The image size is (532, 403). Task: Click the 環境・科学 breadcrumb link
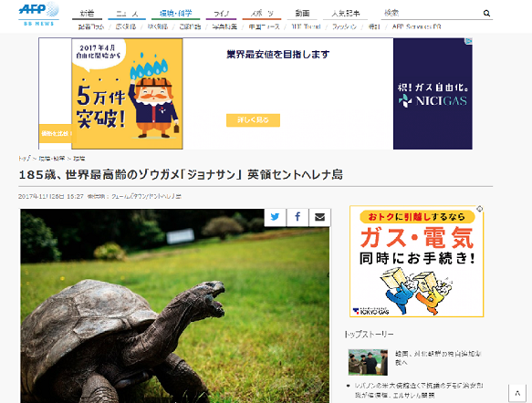point(52,159)
